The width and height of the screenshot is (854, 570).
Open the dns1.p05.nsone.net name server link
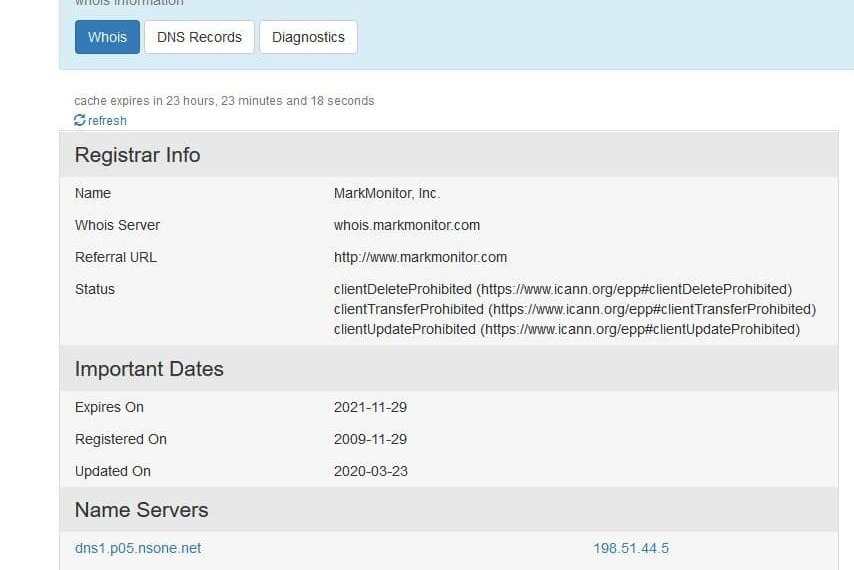tap(138, 548)
